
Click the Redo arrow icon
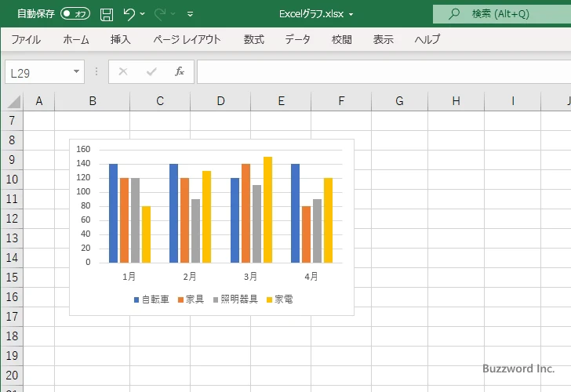pyautogui.click(x=159, y=13)
